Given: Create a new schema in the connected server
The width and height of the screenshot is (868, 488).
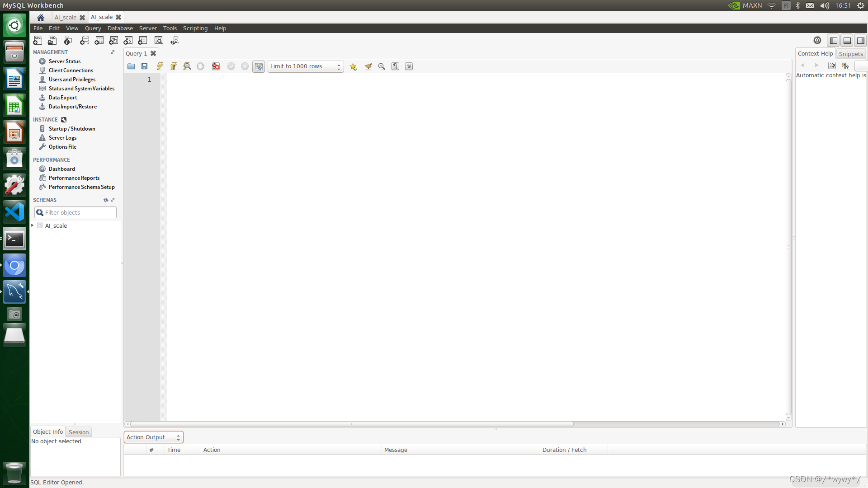Looking at the screenshot, I should click(x=85, y=40).
